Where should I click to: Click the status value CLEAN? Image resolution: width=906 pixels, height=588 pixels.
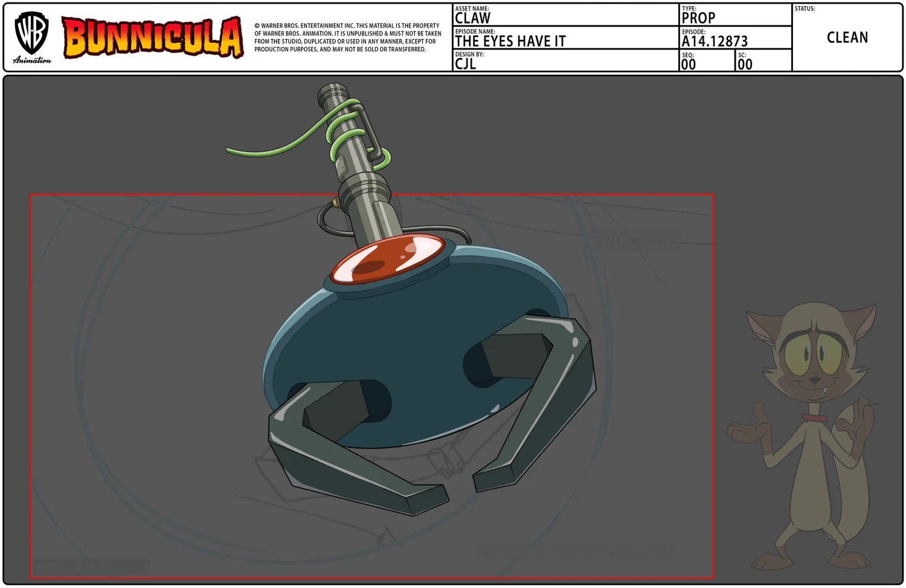click(847, 37)
